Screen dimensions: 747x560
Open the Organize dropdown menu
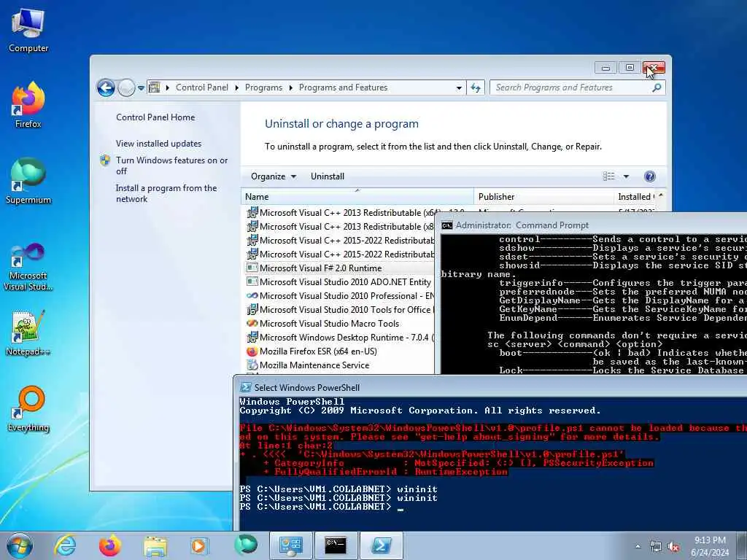click(x=274, y=176)
